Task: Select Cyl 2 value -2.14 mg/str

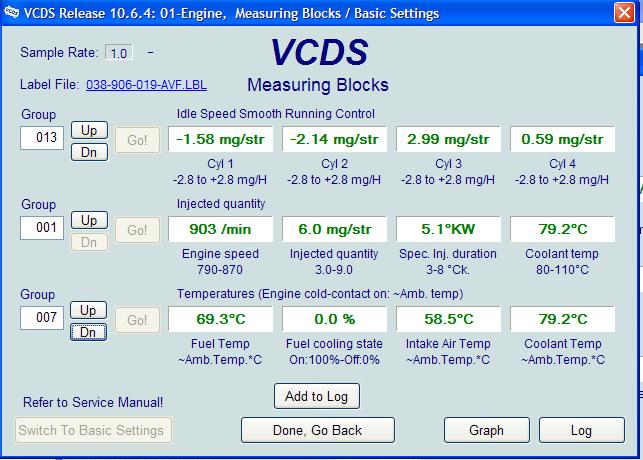Action: (x=335, y=139)
